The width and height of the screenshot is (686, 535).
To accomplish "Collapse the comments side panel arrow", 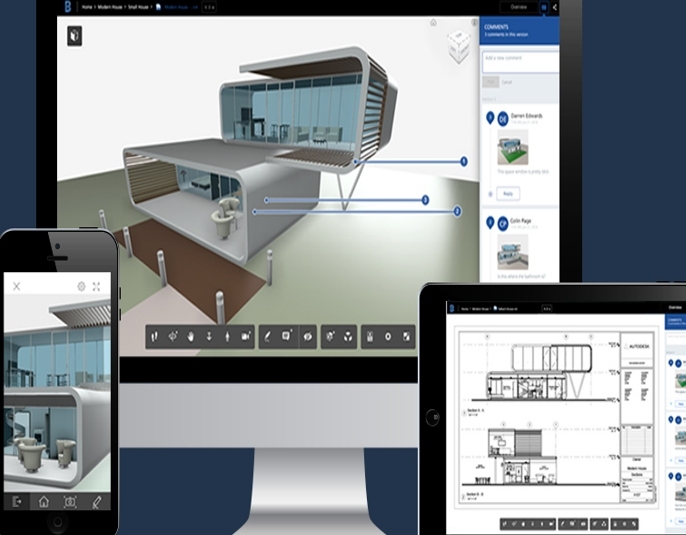I will [555, 7].
